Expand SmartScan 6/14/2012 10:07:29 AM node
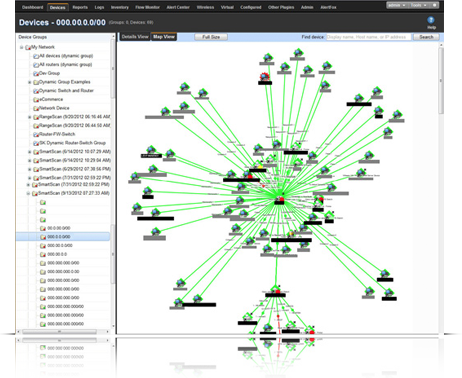This screenshot has width=462, height=378. click(29, 152)
